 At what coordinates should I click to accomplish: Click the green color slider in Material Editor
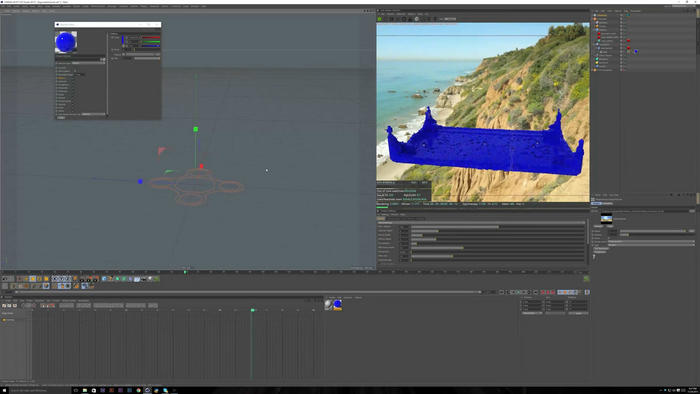point(151,41)
